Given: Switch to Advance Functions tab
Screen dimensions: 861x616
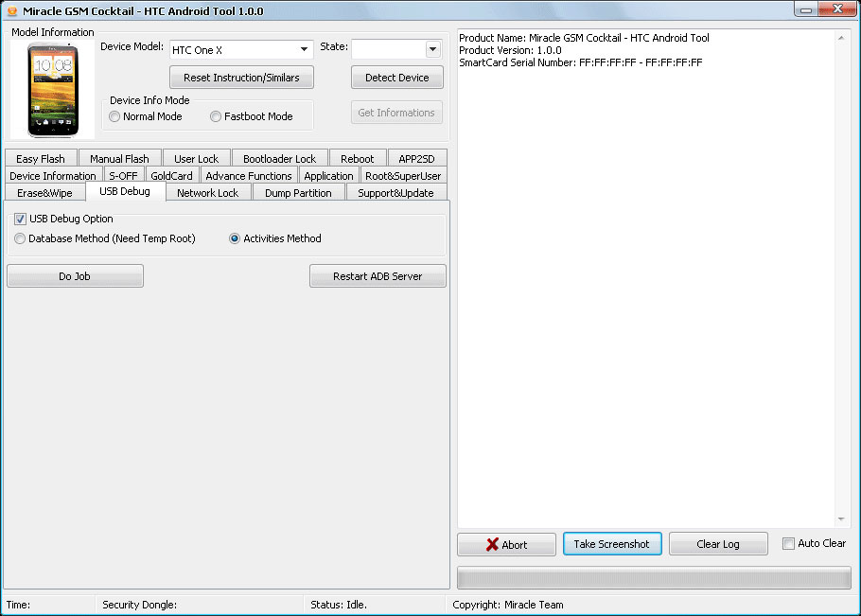Looking at the screenshot, I should click(249, 176).
